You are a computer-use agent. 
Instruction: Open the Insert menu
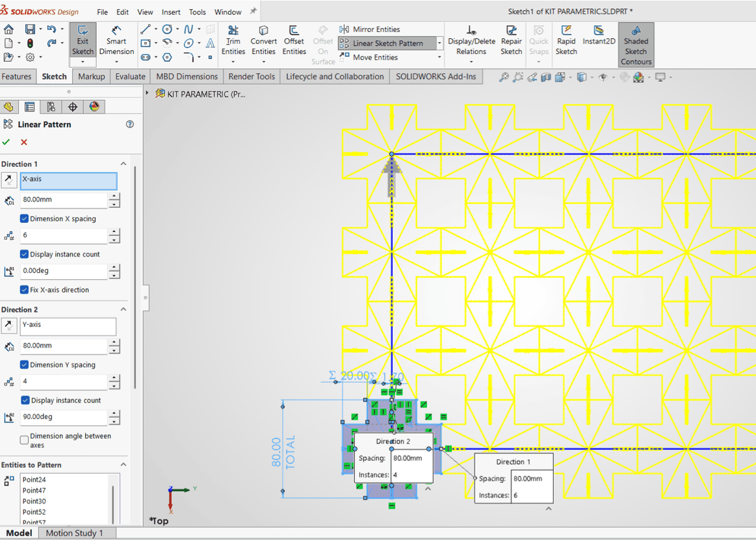(x=171, y=12)
